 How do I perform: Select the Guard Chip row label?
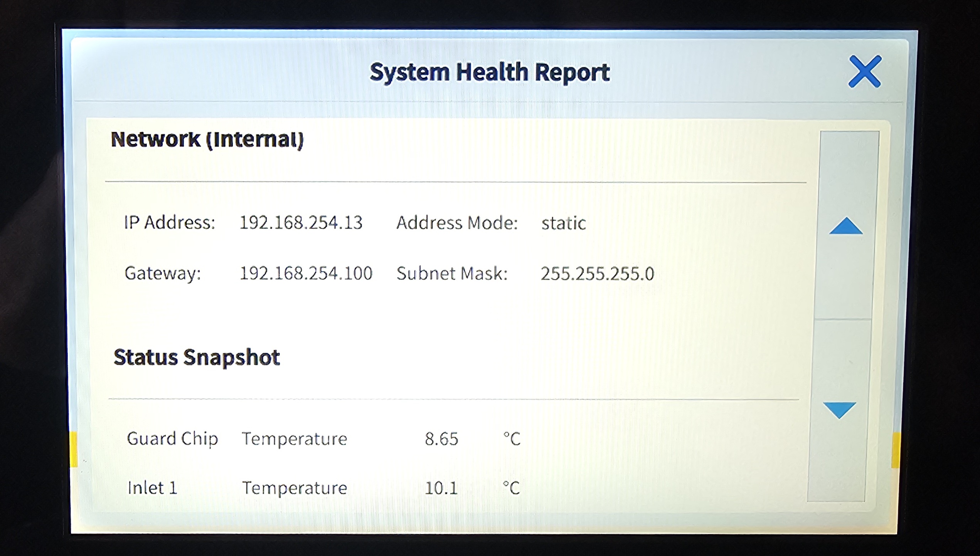click(172, 439)
